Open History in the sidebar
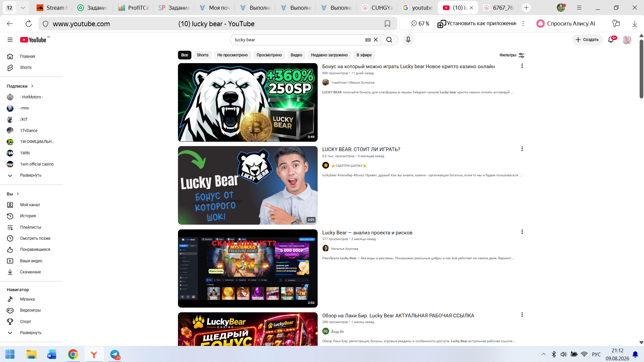 point(28,216)
